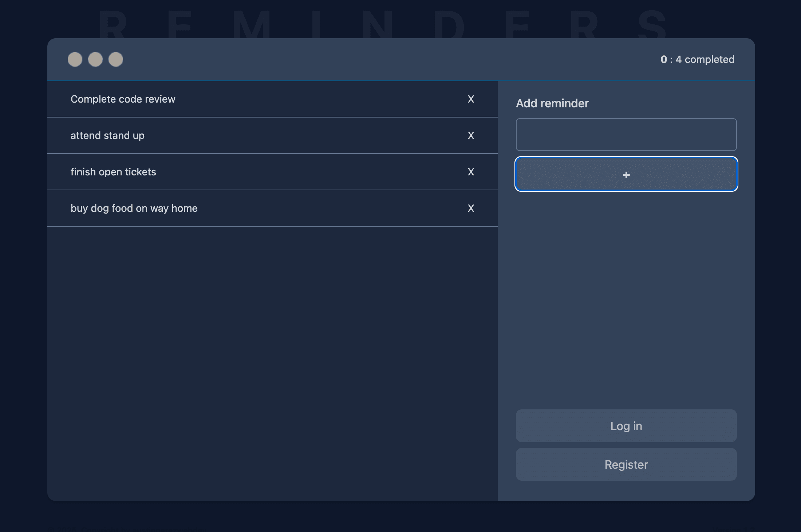Toggle 'attend stand up' as done
The width and height of the screenshot is (801, 532).
coord(107,135)
